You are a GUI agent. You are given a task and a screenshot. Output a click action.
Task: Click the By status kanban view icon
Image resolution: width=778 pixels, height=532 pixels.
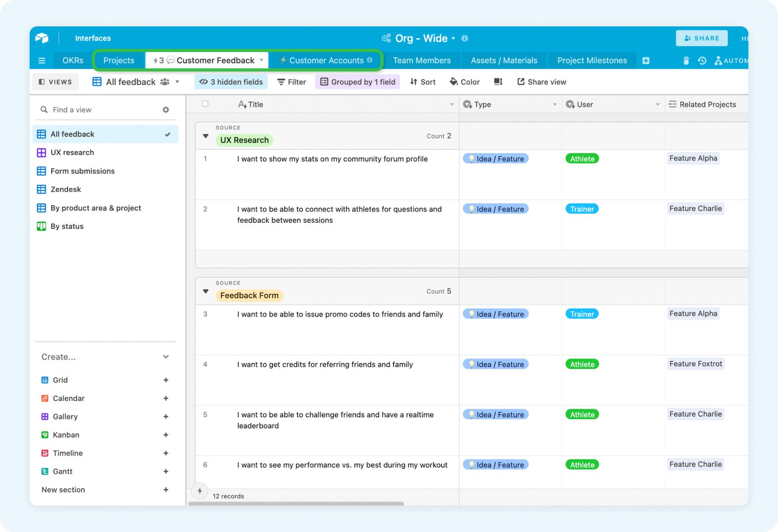point(41,227)
